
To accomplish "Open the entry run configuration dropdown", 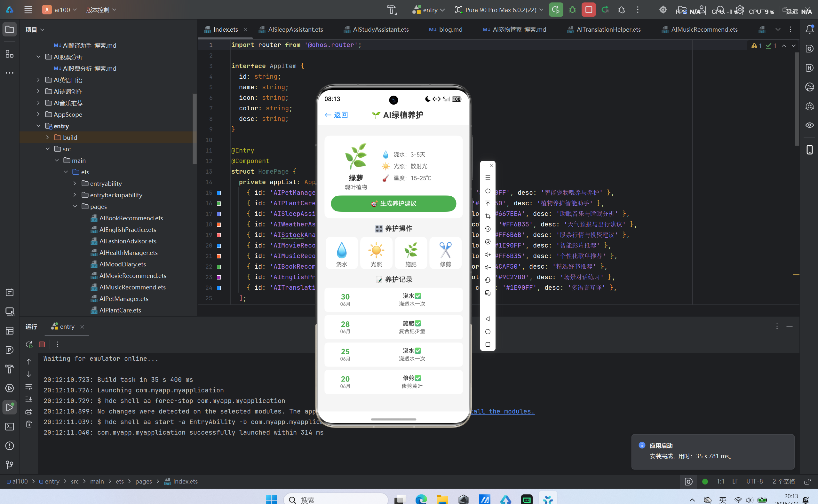I will click(429, 10).
